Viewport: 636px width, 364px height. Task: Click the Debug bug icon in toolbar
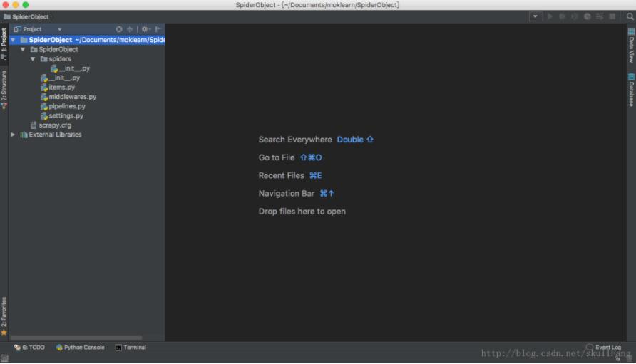pos(562,16)
